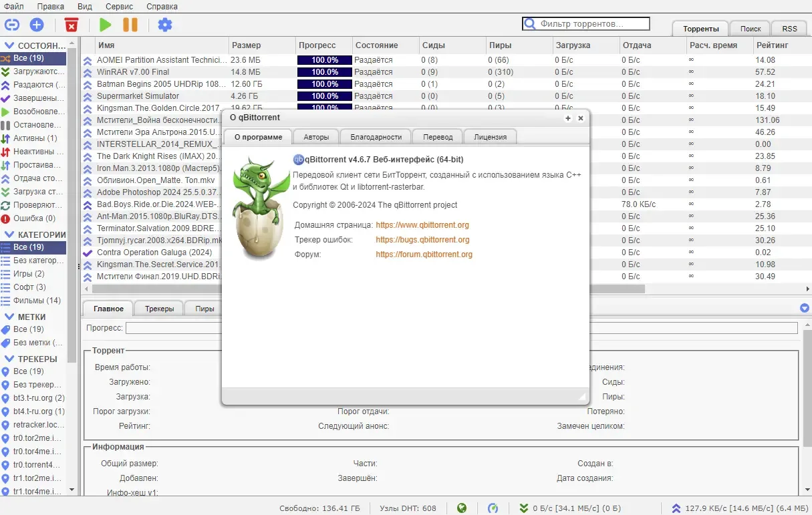Open the Правка menu
Image resolution: width=812 pixels, height=515 pixels.
(x=51, y=6)
